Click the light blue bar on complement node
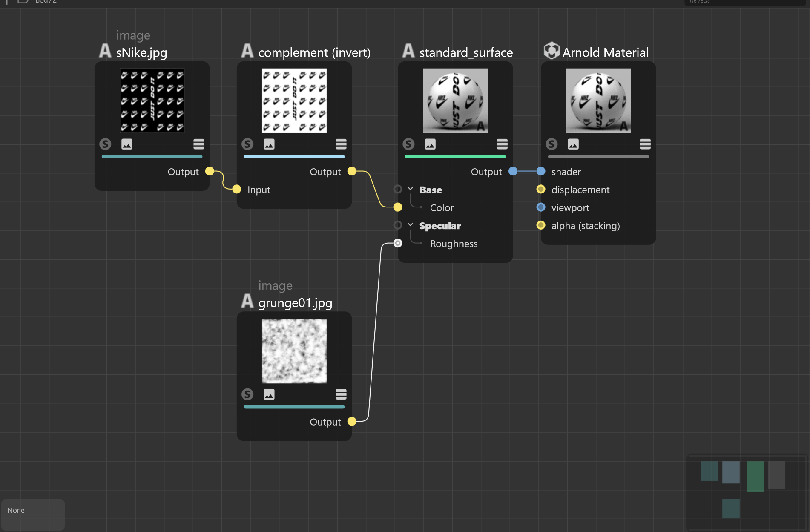810x532 pixels. point(294,157)
